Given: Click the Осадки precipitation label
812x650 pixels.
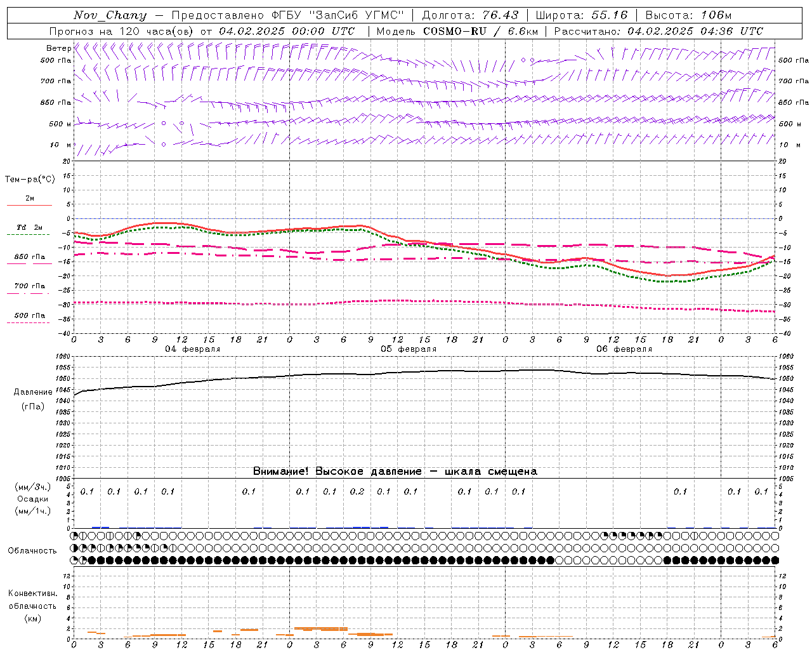Looking at the screenshot, I should pyautogui.click(x=33, y=499).
